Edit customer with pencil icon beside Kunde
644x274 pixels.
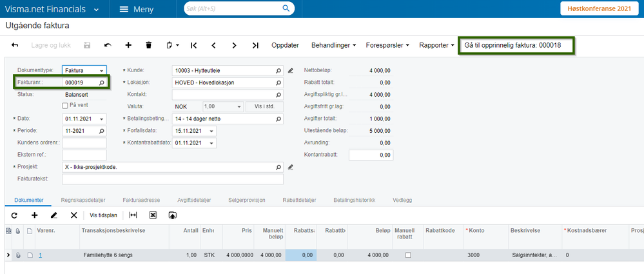291,70
